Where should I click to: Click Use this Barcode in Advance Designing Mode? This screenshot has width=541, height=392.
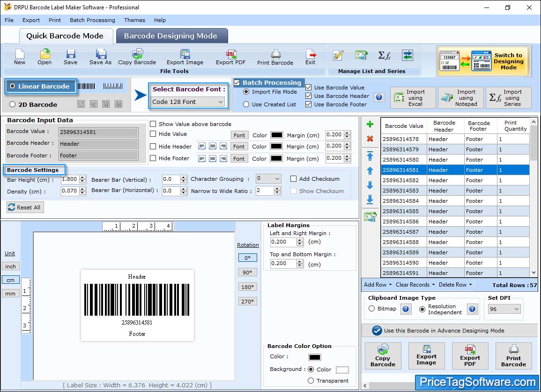[449, 331]
